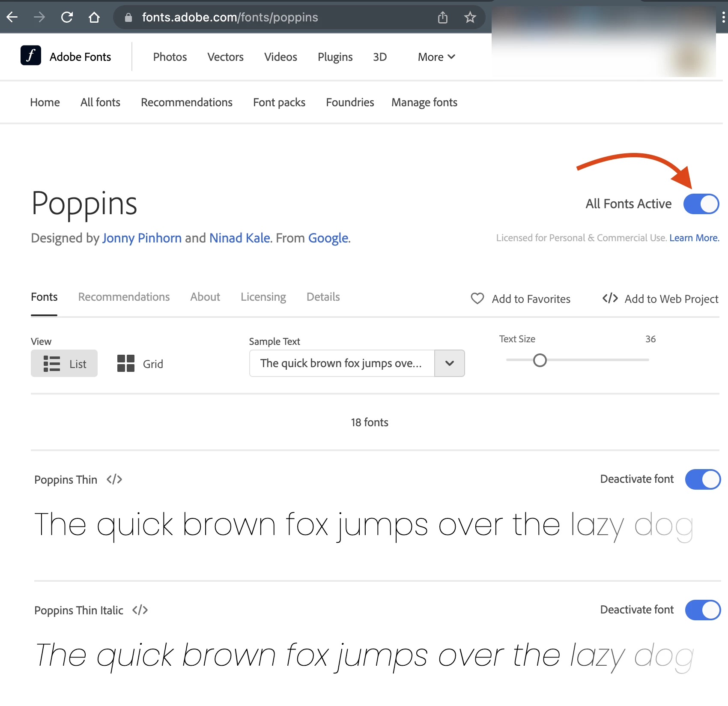Image resolution: width=728 pixels, height=706 pixels.
Task: Expand the More menu
Action: (436, 57)
